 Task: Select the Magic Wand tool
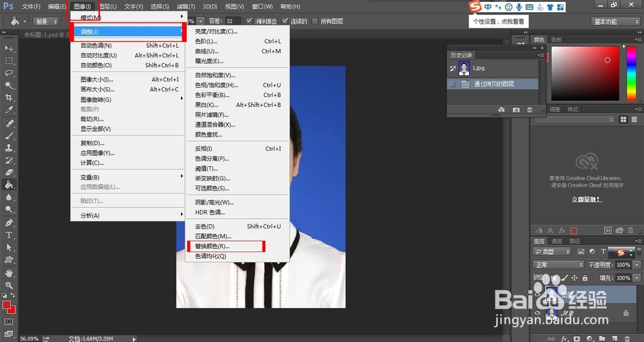click(x=9, y=86)
